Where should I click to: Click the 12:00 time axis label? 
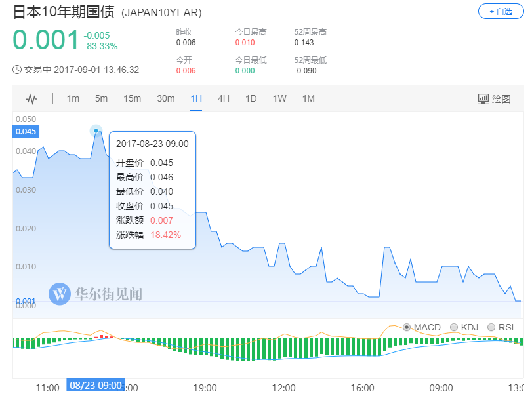[x=283, y=388]
